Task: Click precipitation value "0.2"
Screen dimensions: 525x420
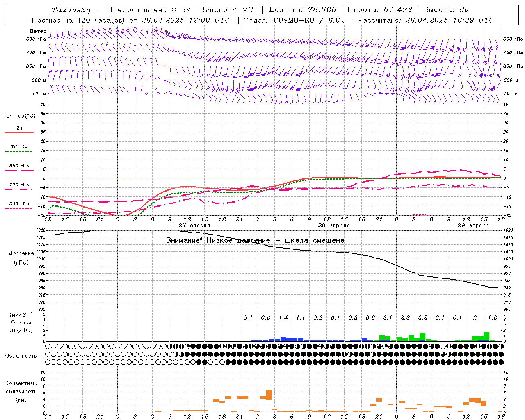Action: point(318,317)
